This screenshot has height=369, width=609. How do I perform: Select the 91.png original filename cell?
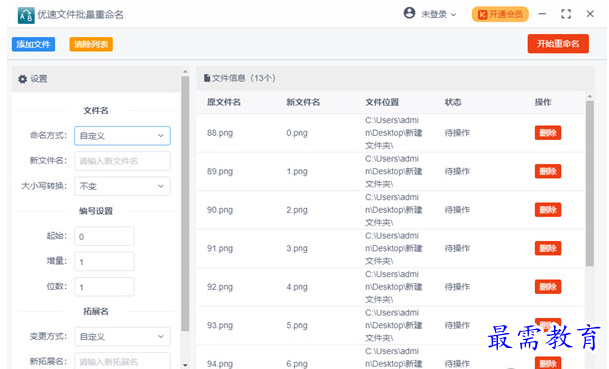pyautogui.click(x=220, y=248)
